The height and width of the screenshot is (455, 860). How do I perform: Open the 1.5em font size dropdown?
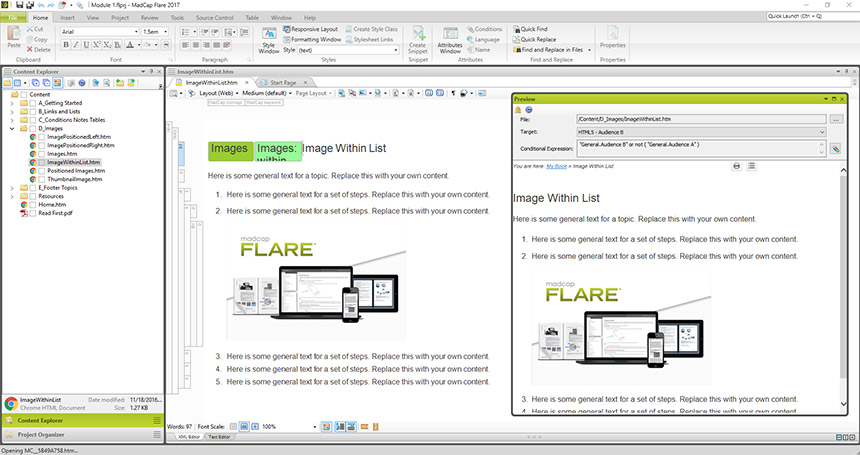click(166, 32)
